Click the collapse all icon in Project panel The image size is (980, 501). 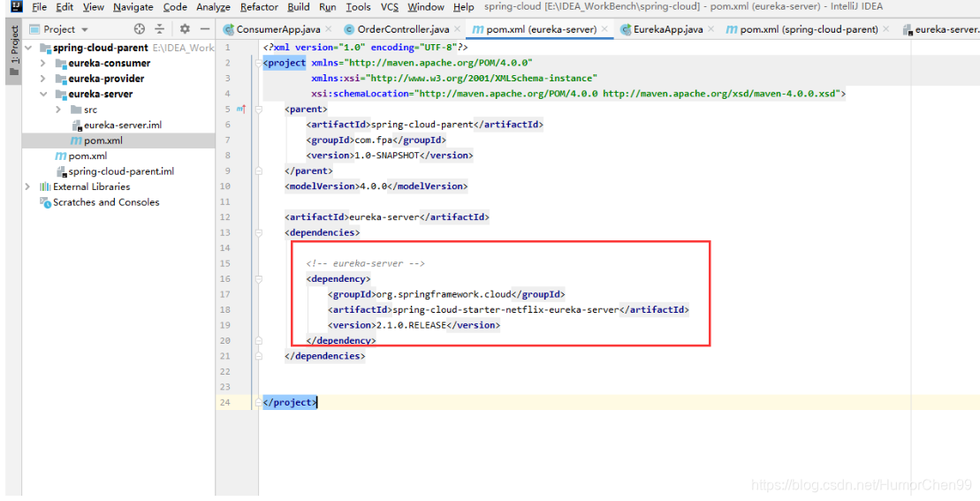[160, 29]
